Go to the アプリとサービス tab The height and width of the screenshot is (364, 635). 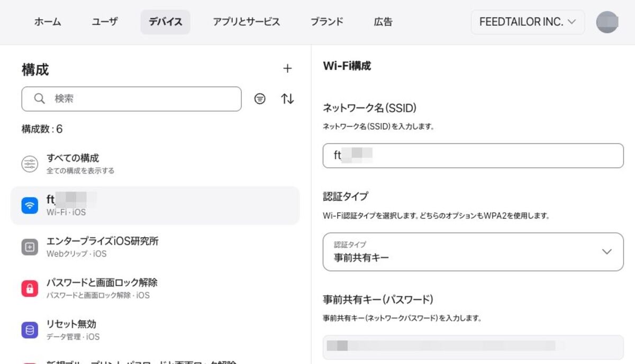(x=246, y=22)
